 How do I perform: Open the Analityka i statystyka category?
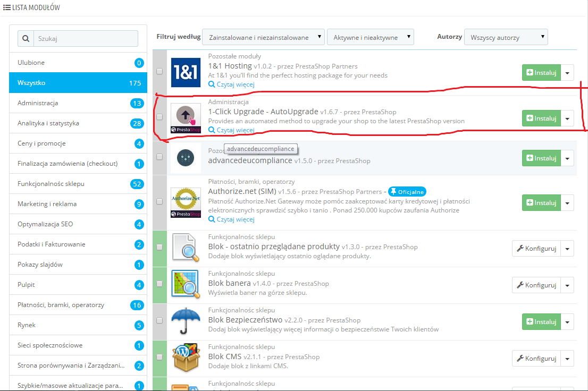tap(78, 123)
